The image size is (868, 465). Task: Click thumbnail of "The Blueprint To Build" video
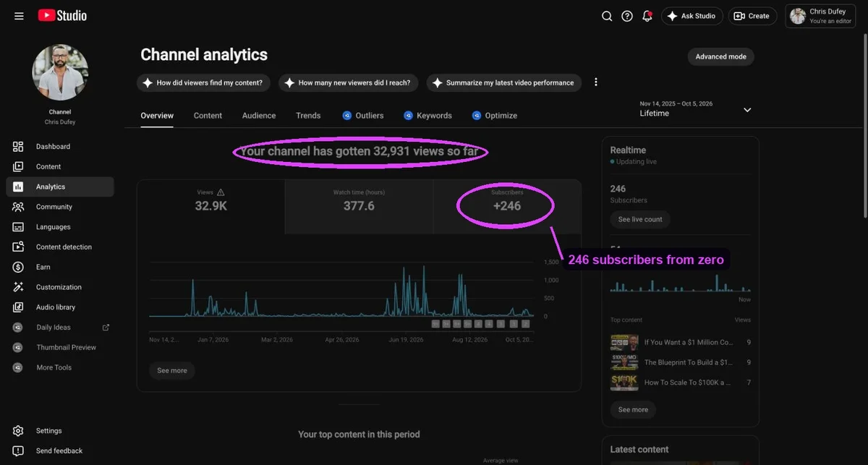624,362
